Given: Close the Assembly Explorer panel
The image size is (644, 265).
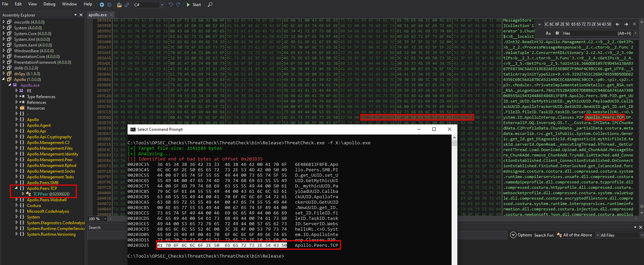Looking at the screenshot, I should tap(81, 15).
